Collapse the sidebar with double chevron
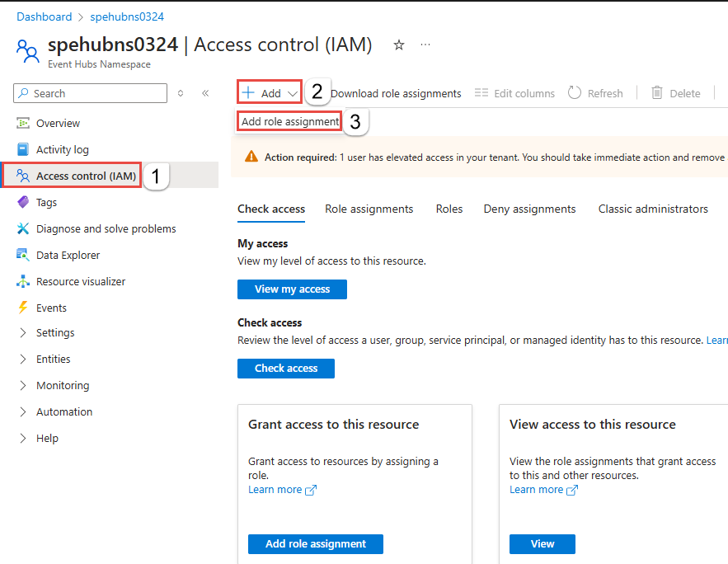This screenshot has width=728, height=564. tap(205, 93)
